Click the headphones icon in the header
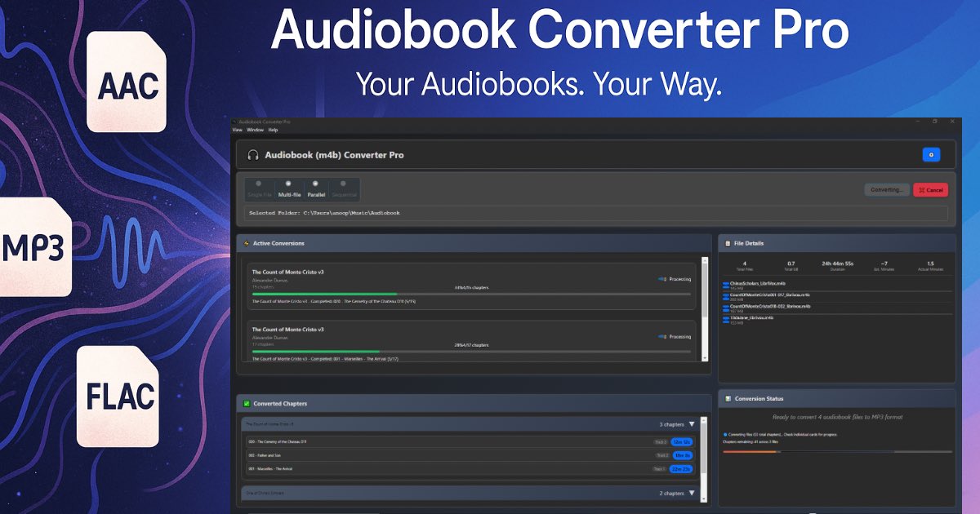Image resolution: width=980 pixels, height=514 pixels. point(253,155)
